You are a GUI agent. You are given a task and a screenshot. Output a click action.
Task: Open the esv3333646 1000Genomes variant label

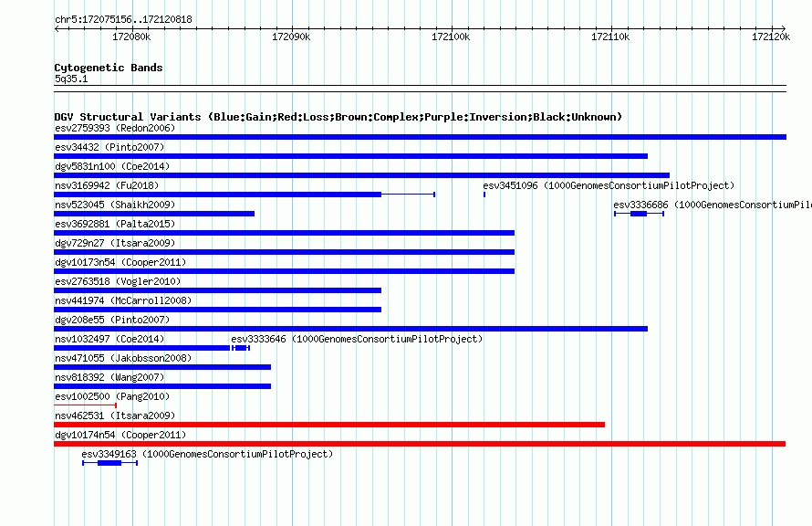(x=357, y=339)
